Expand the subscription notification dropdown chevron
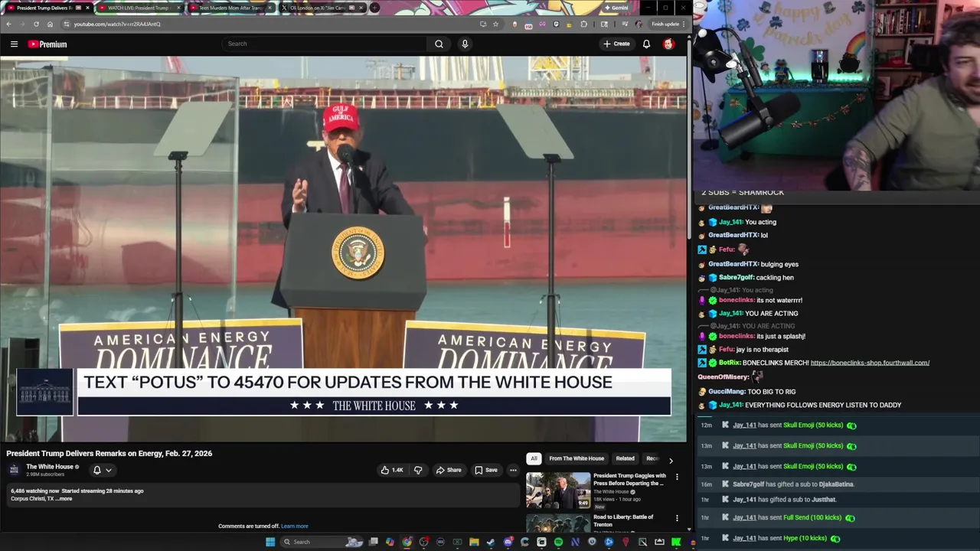 [109, 470]
